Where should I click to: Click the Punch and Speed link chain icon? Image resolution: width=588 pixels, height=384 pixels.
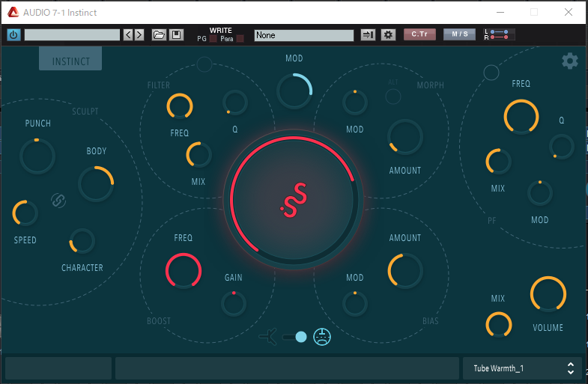58,200
